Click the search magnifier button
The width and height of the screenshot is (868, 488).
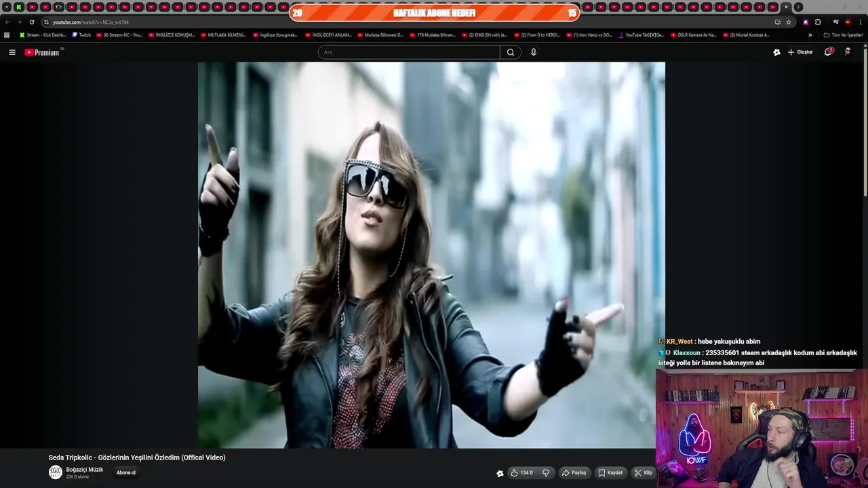pyautogui.click(x=511, y=52)
